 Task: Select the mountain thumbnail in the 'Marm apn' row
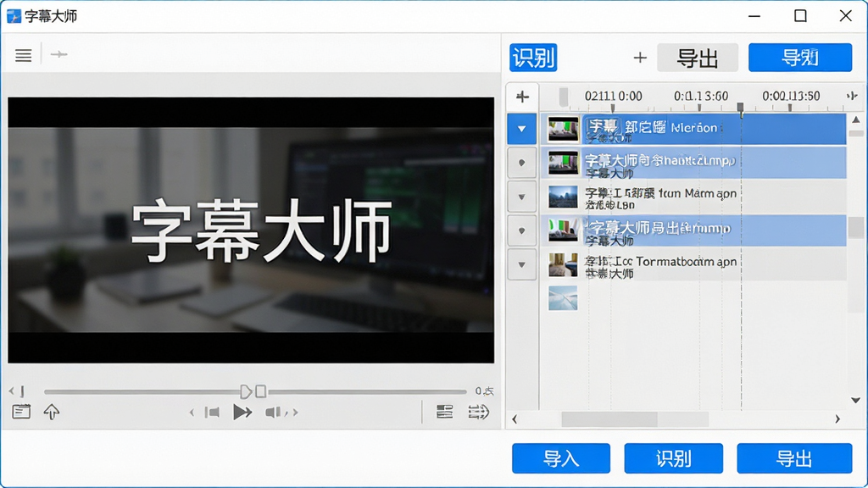[x=563, y=197]
